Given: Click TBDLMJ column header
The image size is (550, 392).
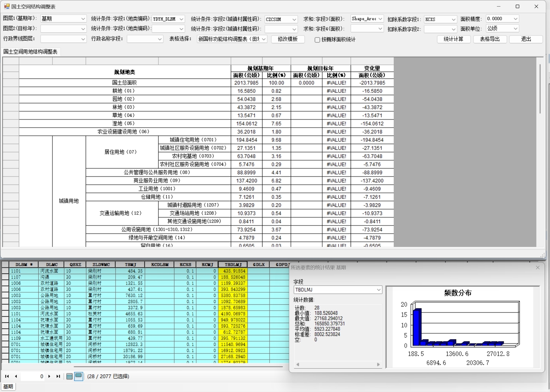Looking at the screenshot, I should coord(233,264).
